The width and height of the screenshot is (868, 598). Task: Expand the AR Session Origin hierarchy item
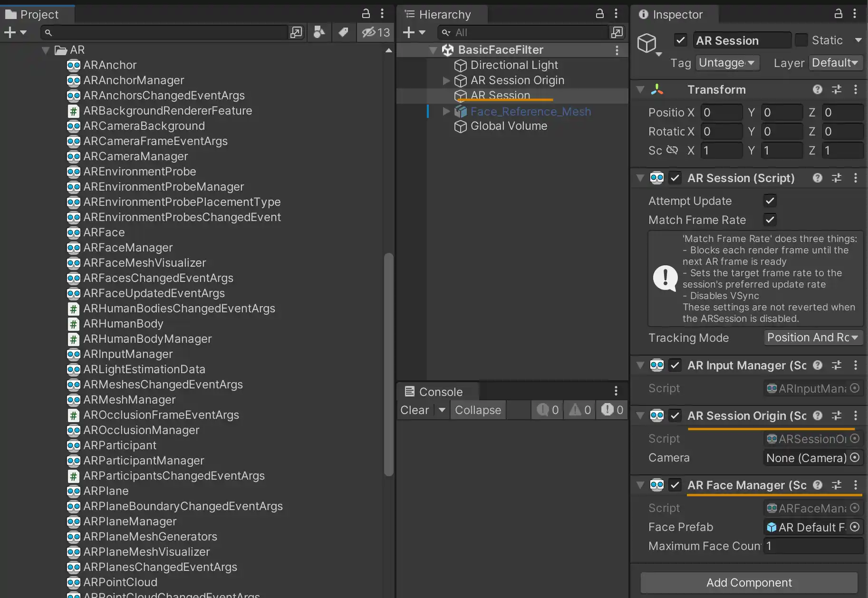(446, 80)
